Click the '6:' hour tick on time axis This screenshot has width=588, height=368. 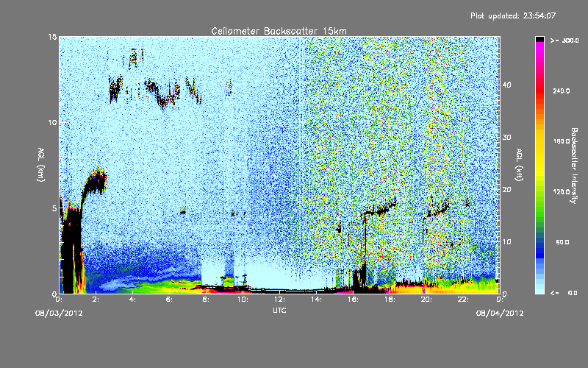(169, 300)
